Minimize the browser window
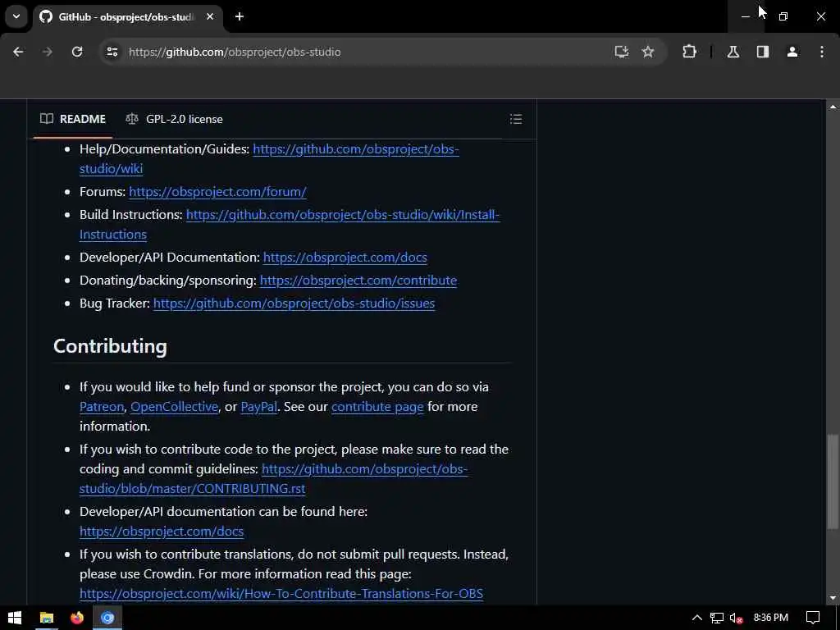Viewport: 840px width, 630px height. pos(745,16)
